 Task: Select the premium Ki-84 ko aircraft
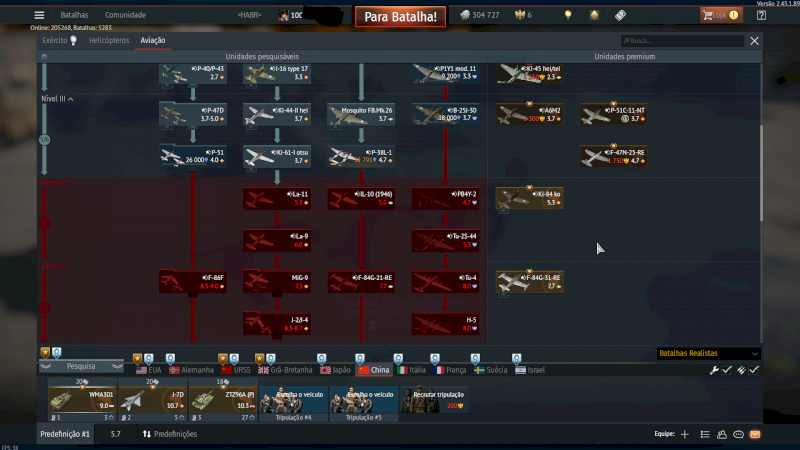pos(530,198)
